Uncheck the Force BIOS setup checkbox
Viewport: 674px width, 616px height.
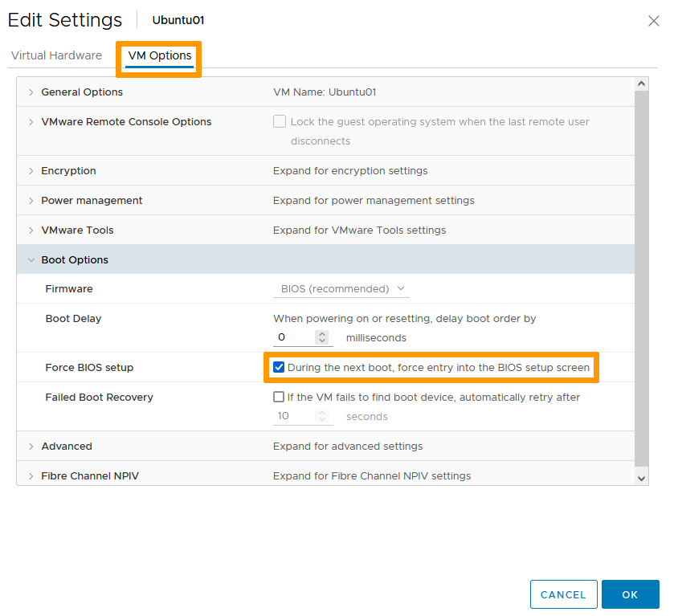pos(279,368)
